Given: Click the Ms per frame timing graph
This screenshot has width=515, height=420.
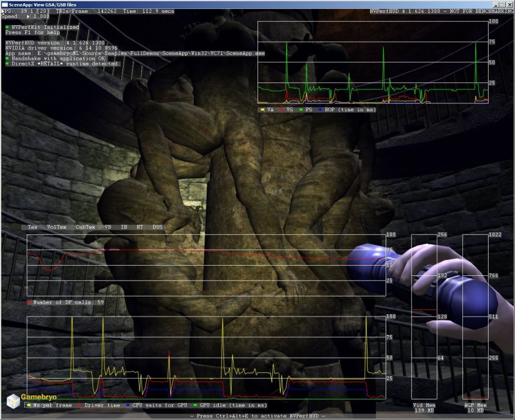Looking at the screenshot, I should 206,358.
